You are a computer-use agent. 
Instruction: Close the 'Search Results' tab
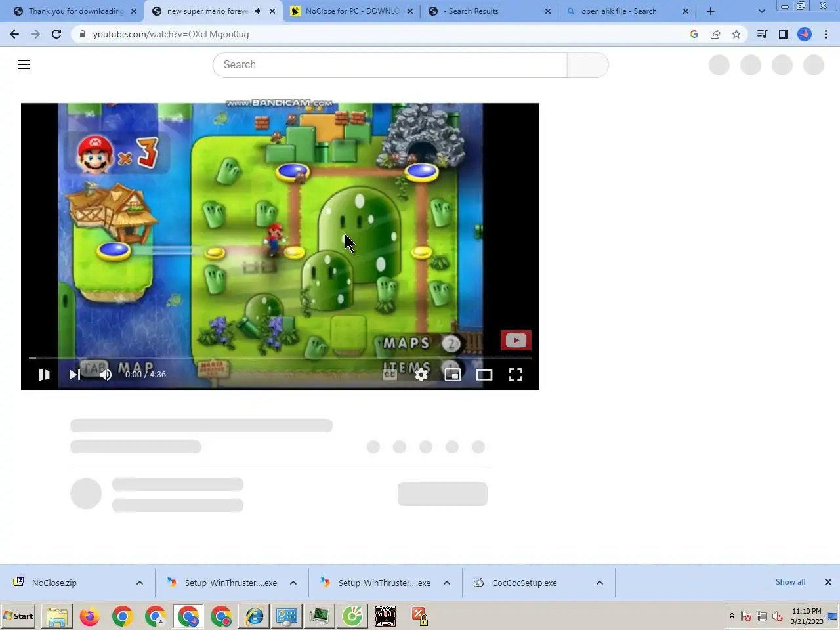(x=548, y=11)
